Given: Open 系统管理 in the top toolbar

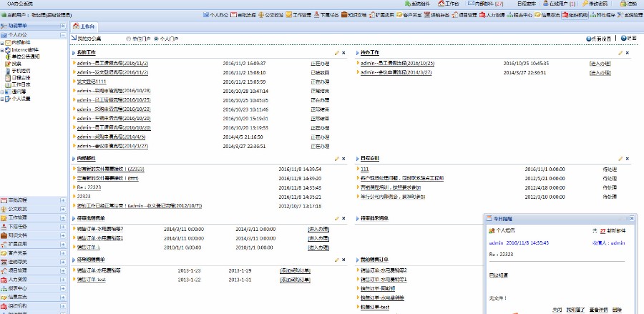Looking at the screenshot, I should point(630,15).
